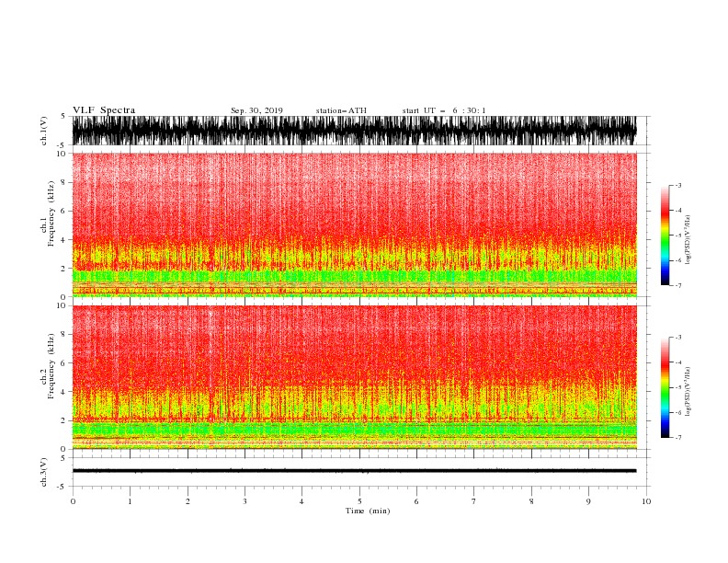Click the '8' kHz tick on ch.1 axis
728x563 pixels.
(63, 182)
